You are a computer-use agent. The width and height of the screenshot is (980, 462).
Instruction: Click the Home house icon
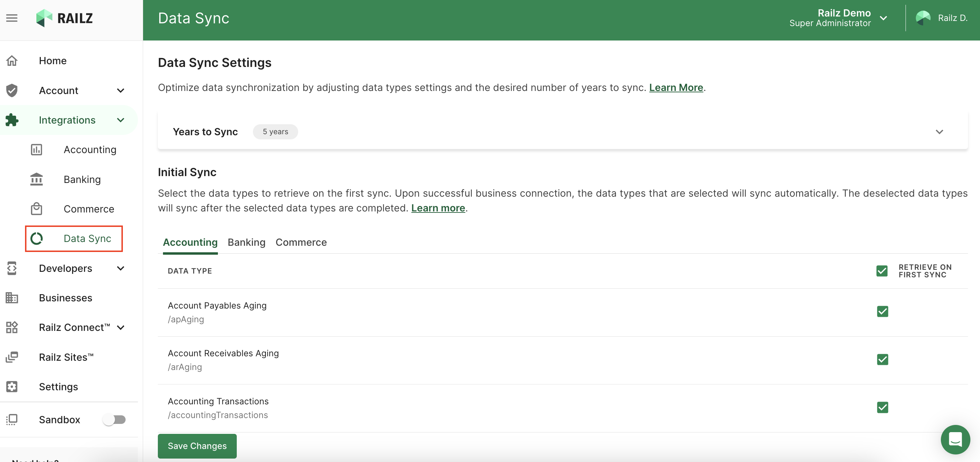click(12, 61)
